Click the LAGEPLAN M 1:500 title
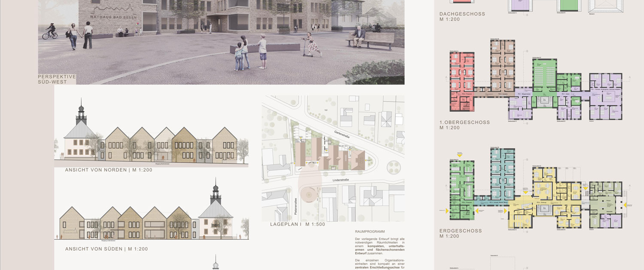Viewport: 644px width, 270px height. [x=297, y=225]
